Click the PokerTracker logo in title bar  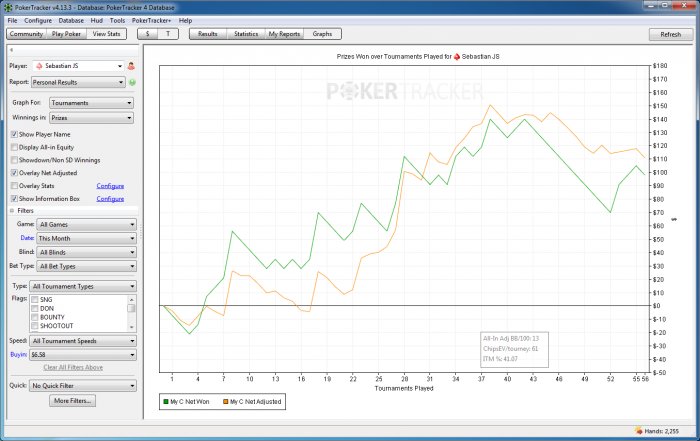point(9,6)
